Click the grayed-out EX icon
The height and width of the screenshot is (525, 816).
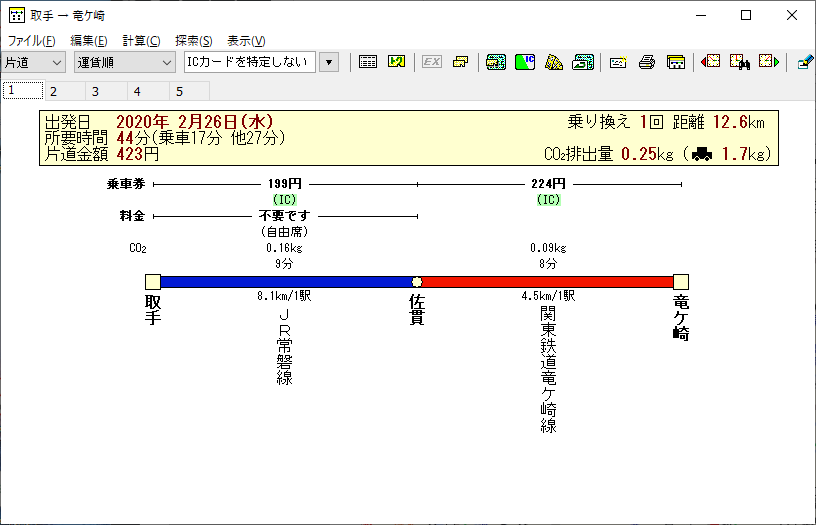[431, 62]
